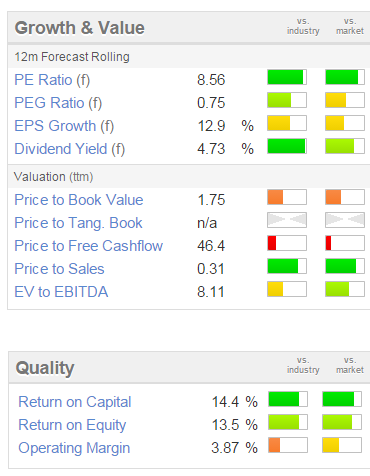Click Price to Tang. Book market greyed bar
The width and height of the screenshot is (370, 476).
pos(345,220)
